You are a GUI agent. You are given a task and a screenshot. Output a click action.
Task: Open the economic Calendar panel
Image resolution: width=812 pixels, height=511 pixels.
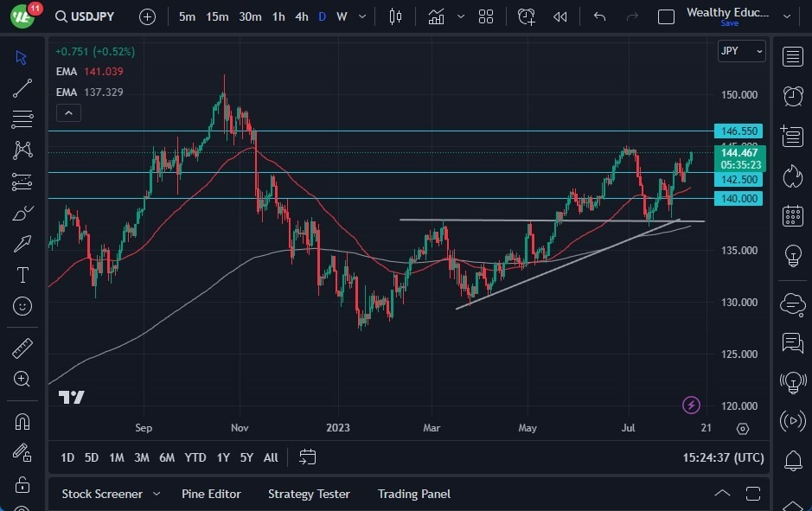point(793,215)
